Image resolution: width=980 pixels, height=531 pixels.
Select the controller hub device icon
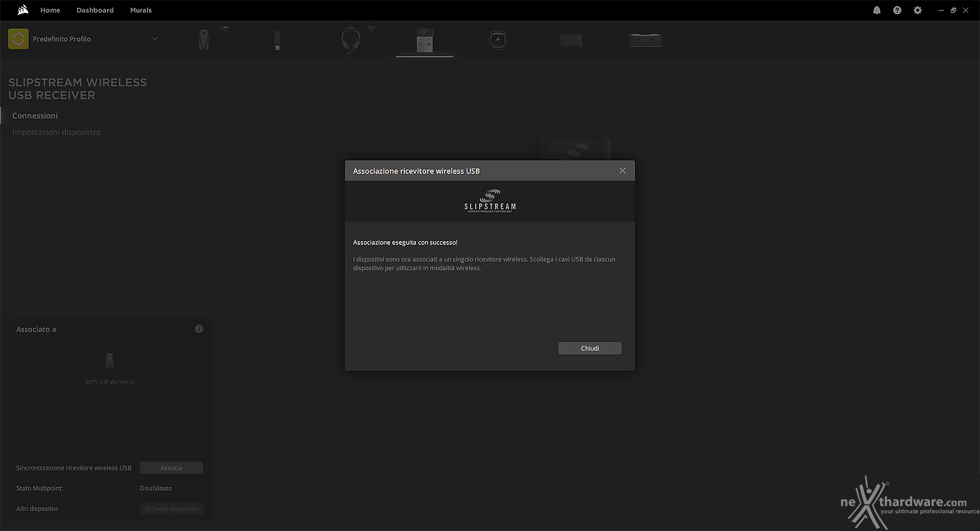[571, 40]
